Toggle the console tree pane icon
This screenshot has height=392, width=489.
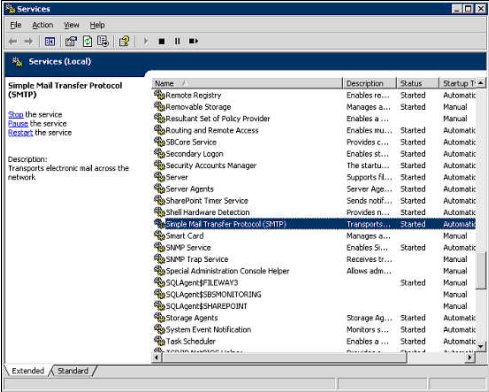[50, 41]
